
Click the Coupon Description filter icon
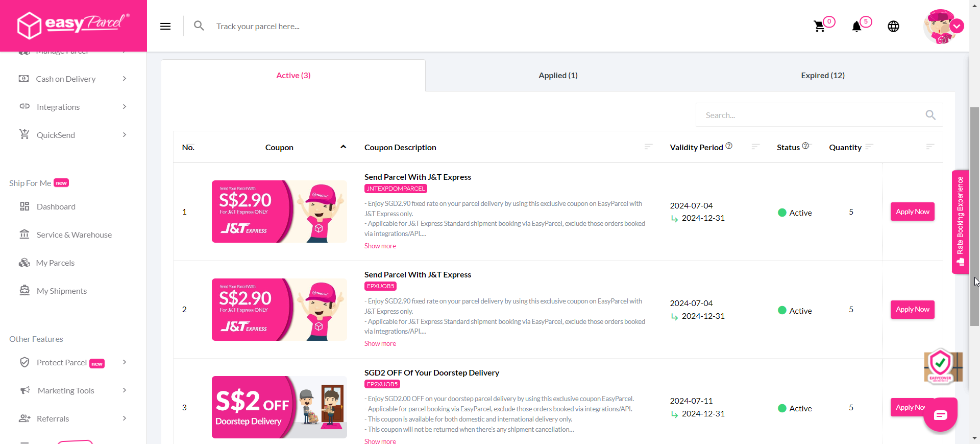pyautogui.click(x=648, y=147)
